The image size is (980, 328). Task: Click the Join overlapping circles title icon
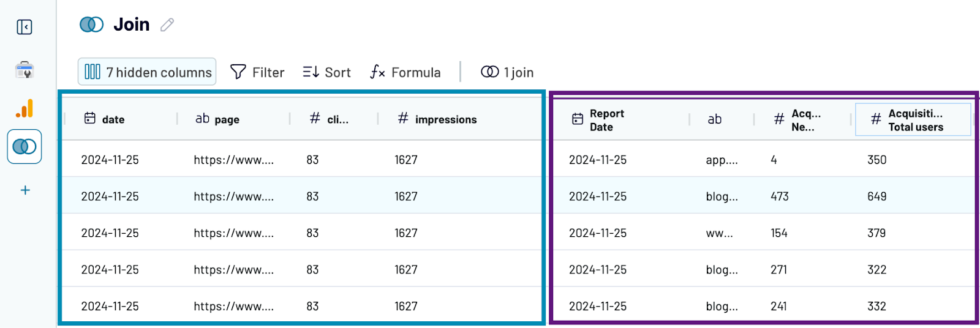(x=92, y=24)
